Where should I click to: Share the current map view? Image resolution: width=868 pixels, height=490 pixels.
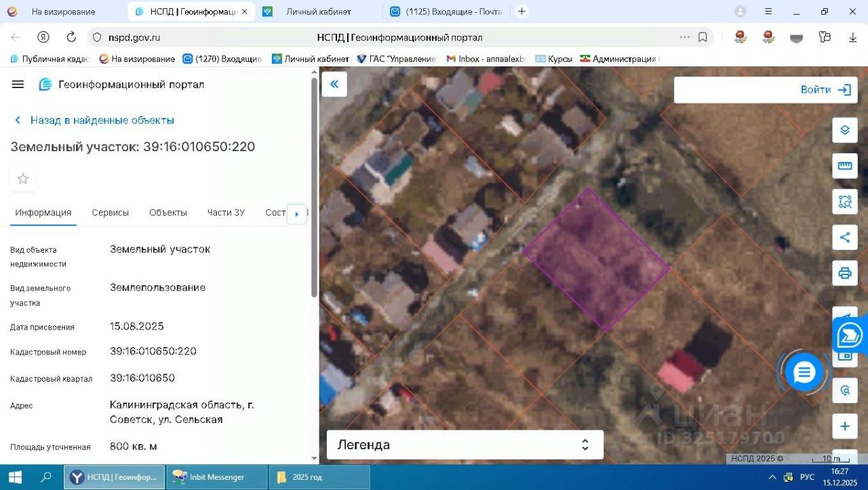[x=845, y=237]
